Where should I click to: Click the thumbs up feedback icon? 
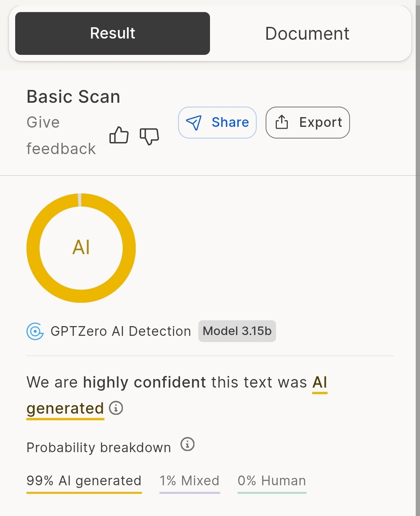(x=119, y=135)
